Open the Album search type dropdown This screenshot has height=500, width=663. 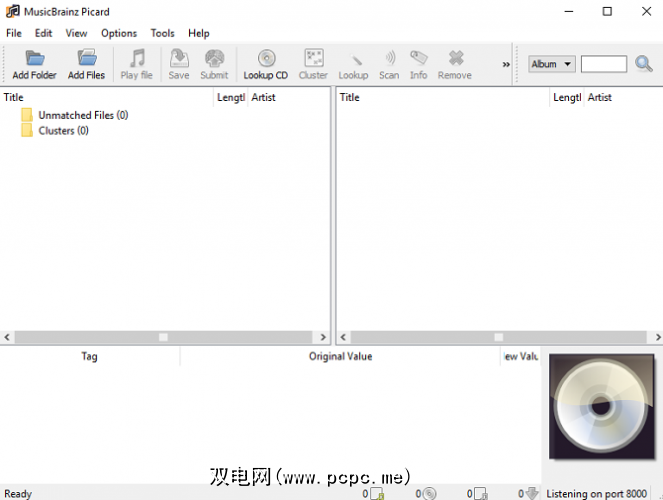551,64
